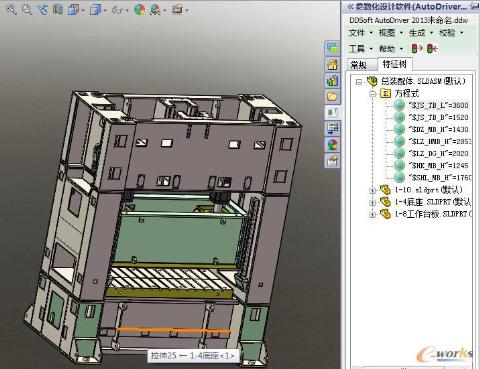Select the equation "$DZ_MB_H"=1430
Screen dimensions: 480x369
439,129
